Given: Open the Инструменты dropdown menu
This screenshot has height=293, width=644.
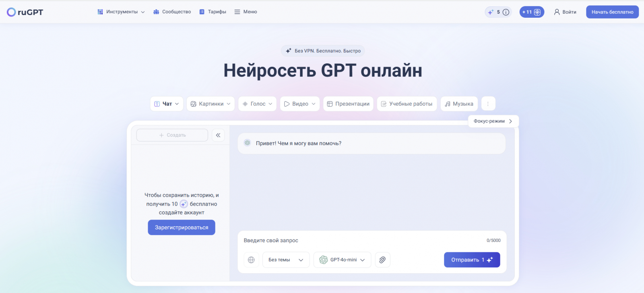Looking at the screenshot, I should (121, 12).
